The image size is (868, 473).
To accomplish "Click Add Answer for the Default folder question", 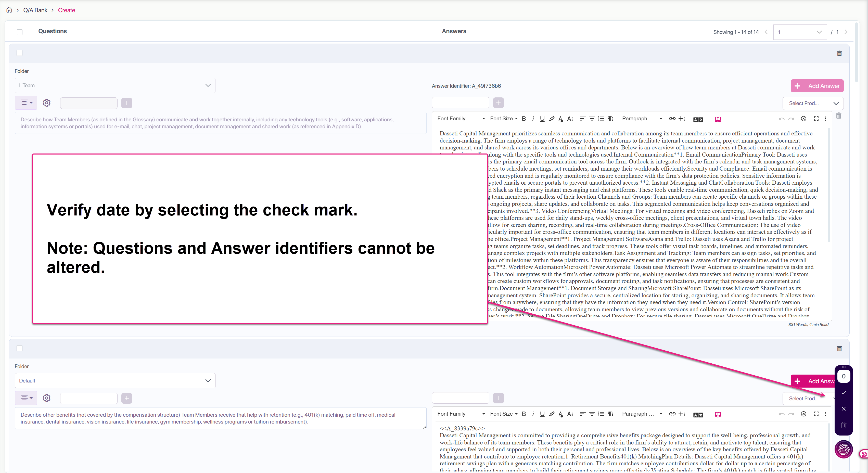I will 813,381.
